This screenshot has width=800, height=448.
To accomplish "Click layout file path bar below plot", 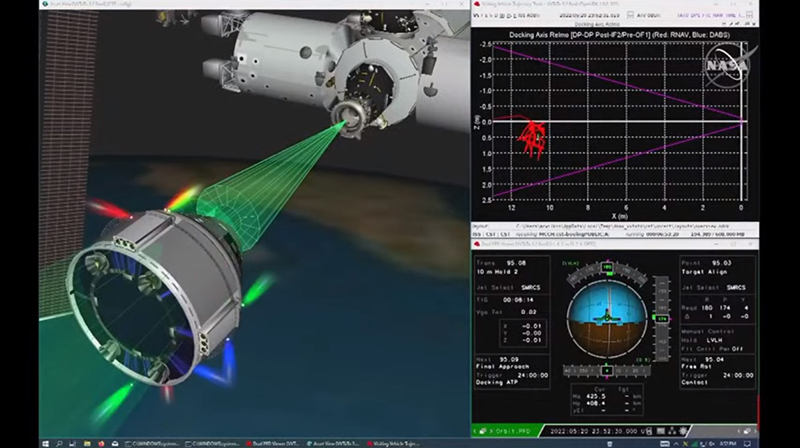I will point(614,226).
